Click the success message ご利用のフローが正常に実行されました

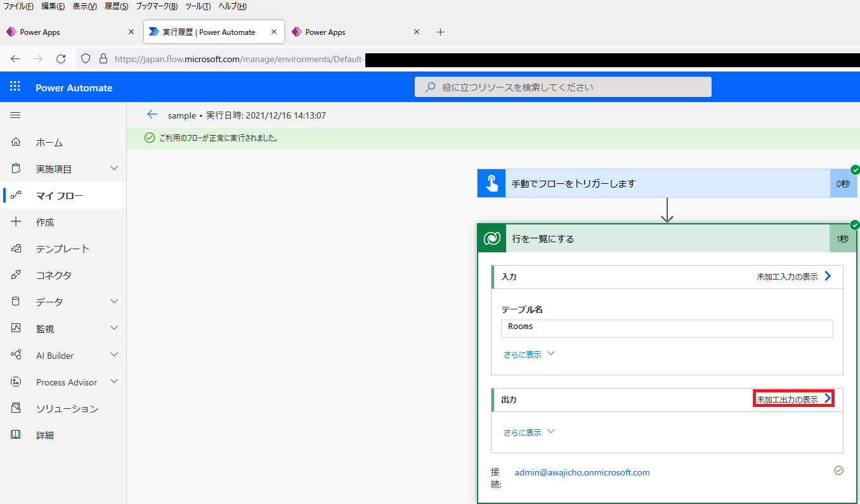click(x=219, y=138)
